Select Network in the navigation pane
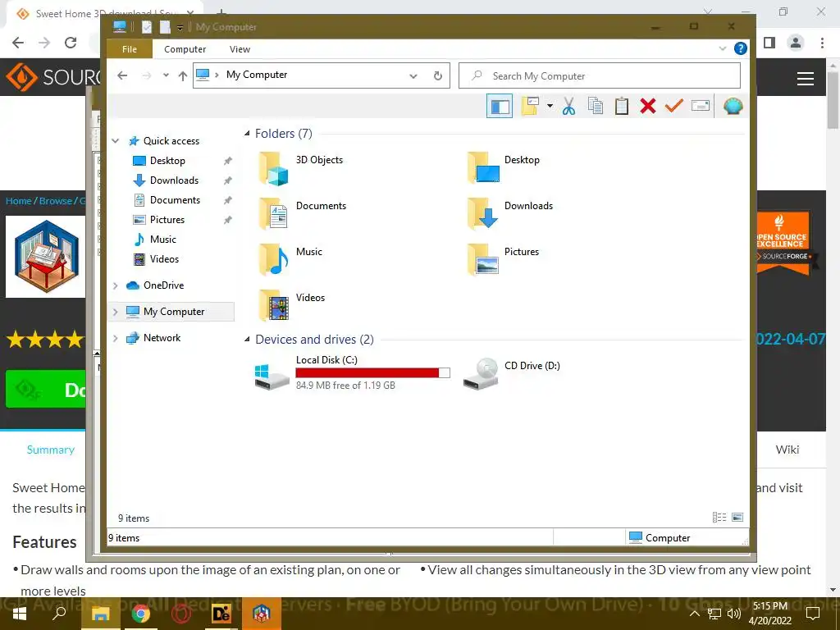 pos(162,338)
